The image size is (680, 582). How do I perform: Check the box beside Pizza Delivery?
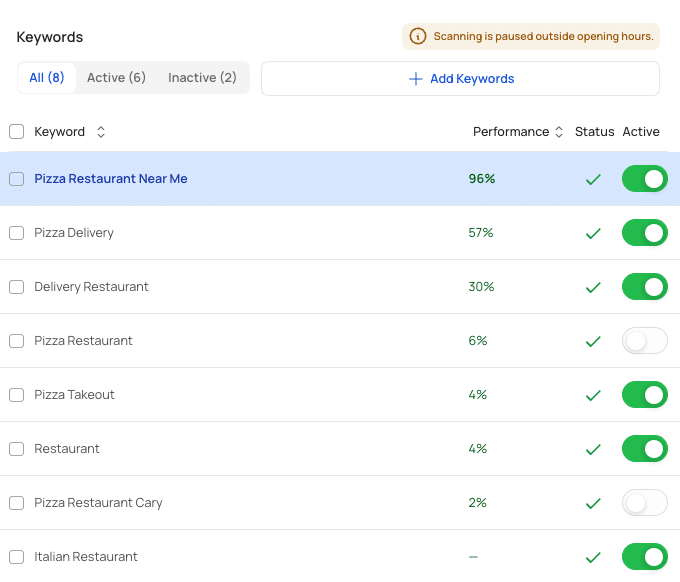tap(17, 233)
